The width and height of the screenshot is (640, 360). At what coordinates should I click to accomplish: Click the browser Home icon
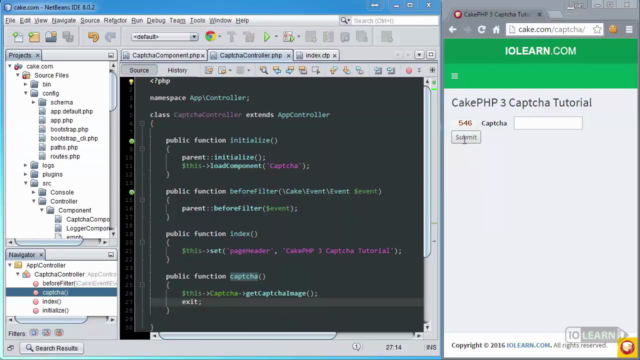[496, 29]
